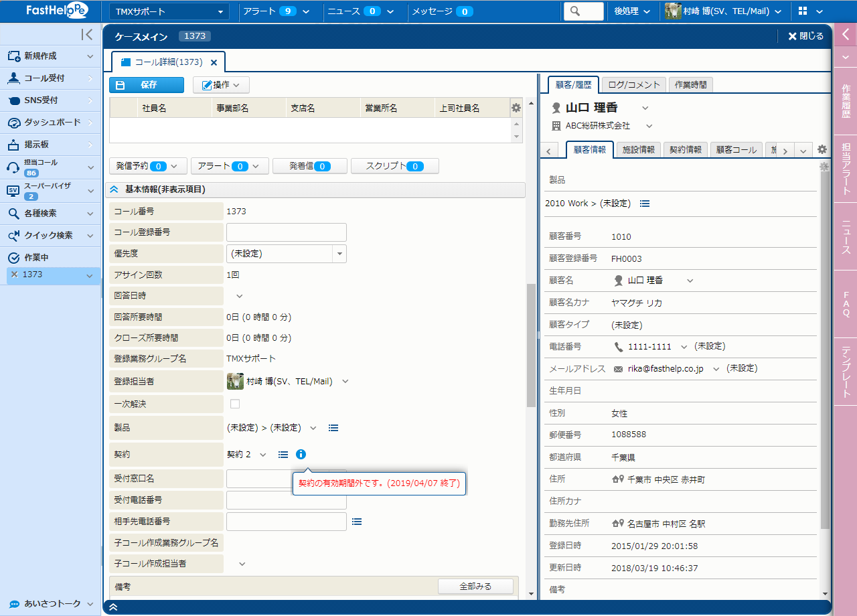Click the list icon beside 2010 Work product
Viewport: 857px width, 616px height.
[x=644, y=204]
